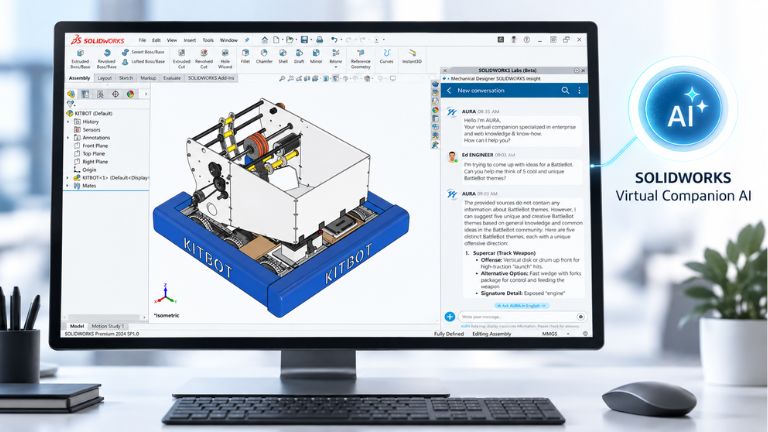
Task: Open the View menu
Action: (x=172, y=40)
